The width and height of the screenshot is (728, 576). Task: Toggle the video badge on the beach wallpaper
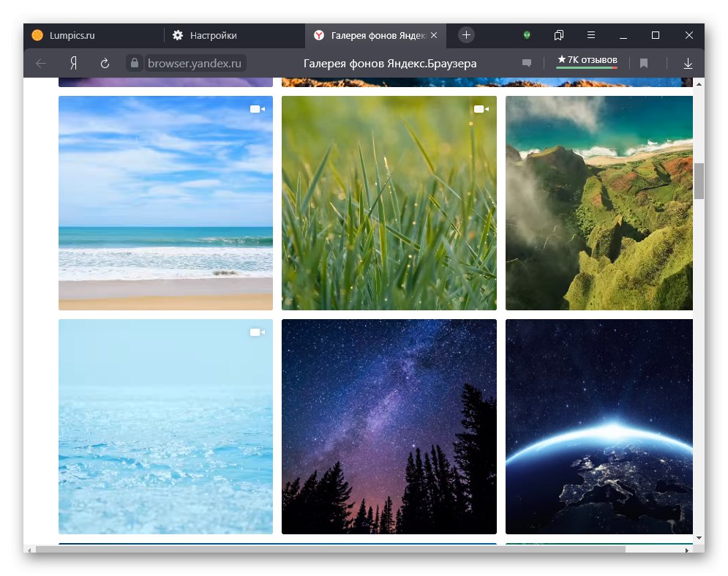point(257,108)
